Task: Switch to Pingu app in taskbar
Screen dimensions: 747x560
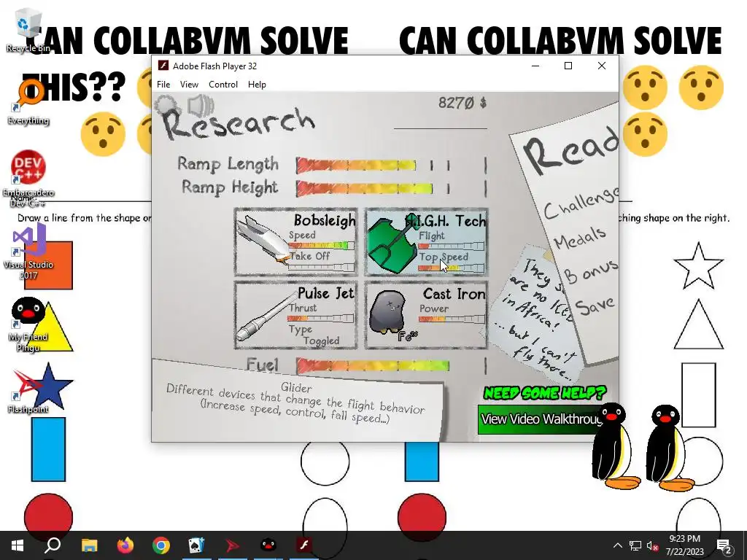Action: click(x=268, y=545)
